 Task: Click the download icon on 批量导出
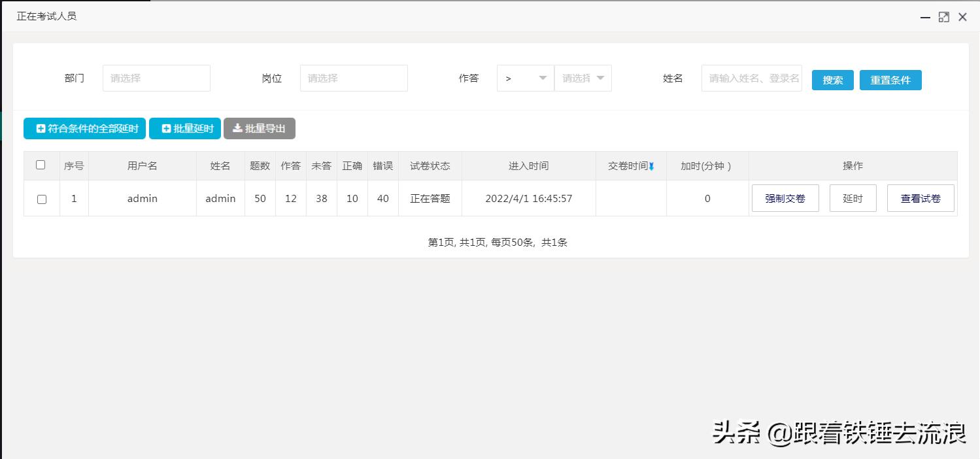click(237, 128)
